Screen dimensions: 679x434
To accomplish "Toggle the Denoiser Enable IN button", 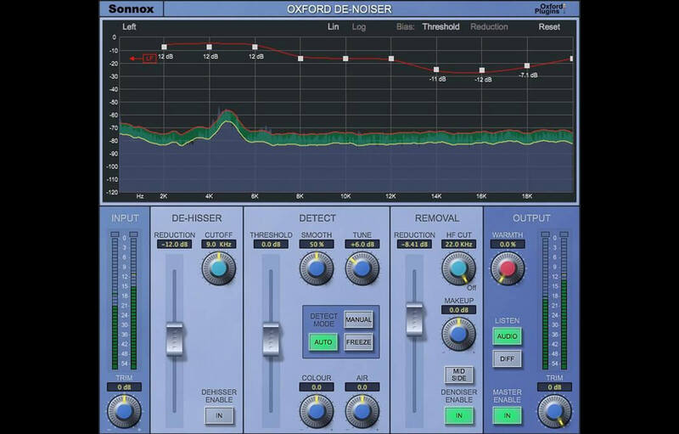I will (459, 415).
